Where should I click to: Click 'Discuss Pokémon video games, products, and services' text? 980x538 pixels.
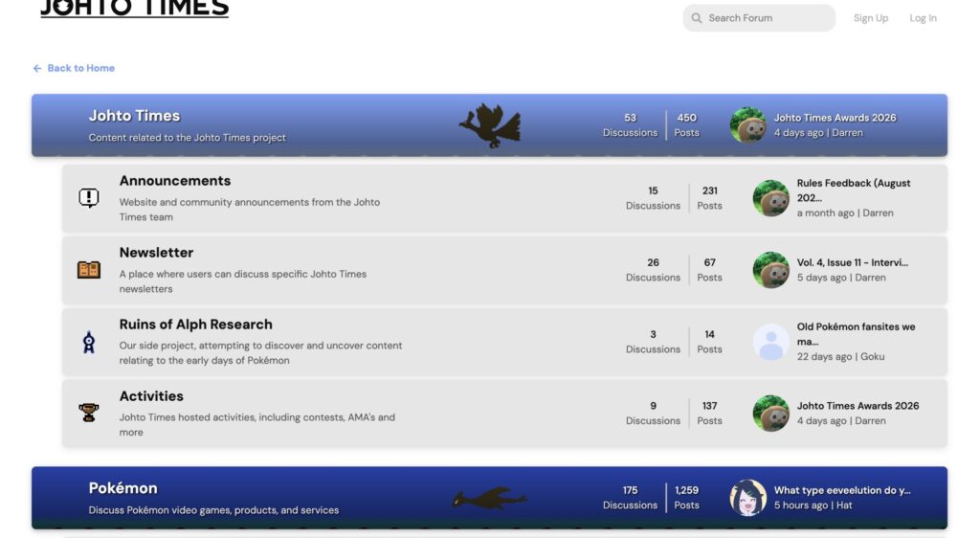click(213, 510)
